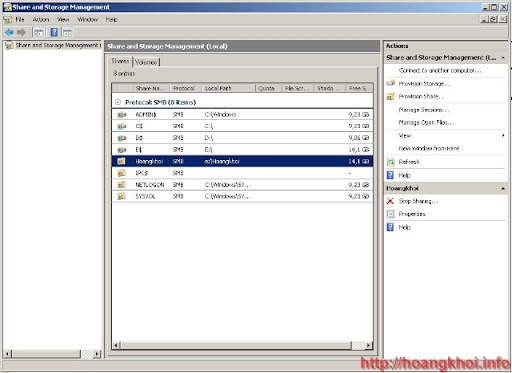Click the NETLOGON share row icon
This screenshot has height=373, width=512.
pos(121,185)
